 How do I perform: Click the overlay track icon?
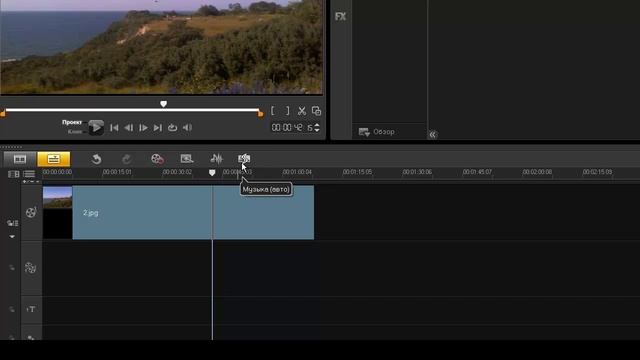click(x=31, y=268)
